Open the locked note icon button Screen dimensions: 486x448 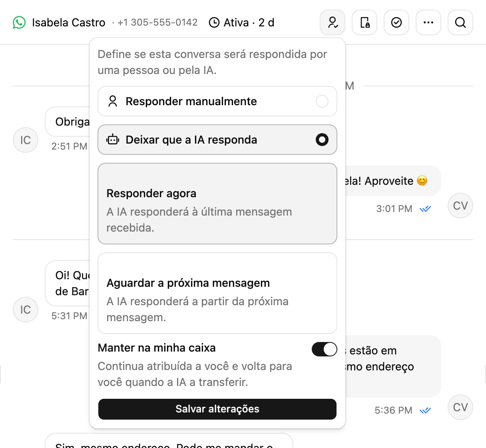click(x=364, y=22)
